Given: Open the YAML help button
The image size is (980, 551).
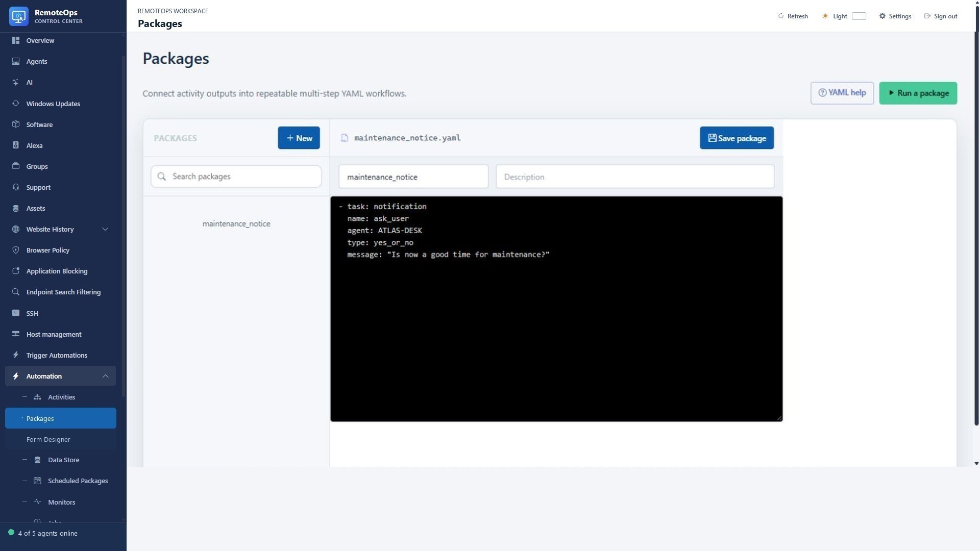Looking at the screenshot, I should 842,93.
